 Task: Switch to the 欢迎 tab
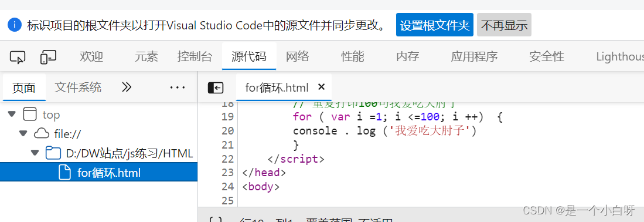coord(91,56)
